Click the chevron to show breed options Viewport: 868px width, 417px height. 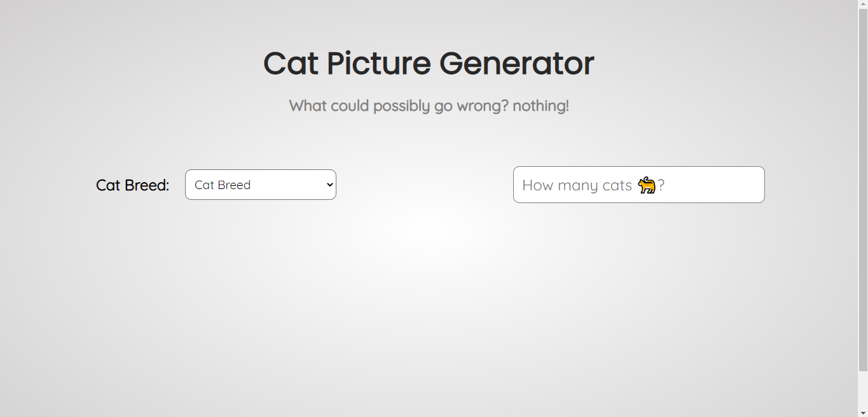tap(329, 185)
